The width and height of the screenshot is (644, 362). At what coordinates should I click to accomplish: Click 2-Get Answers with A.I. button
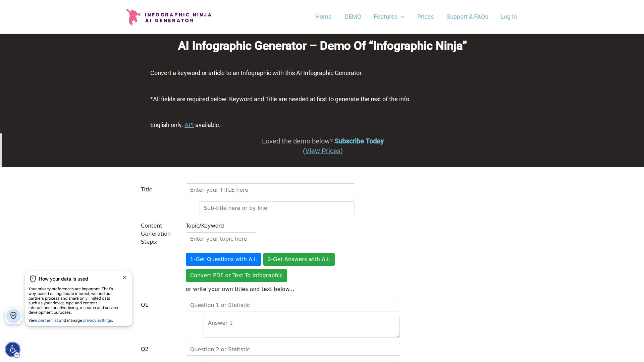coord(299,259)
